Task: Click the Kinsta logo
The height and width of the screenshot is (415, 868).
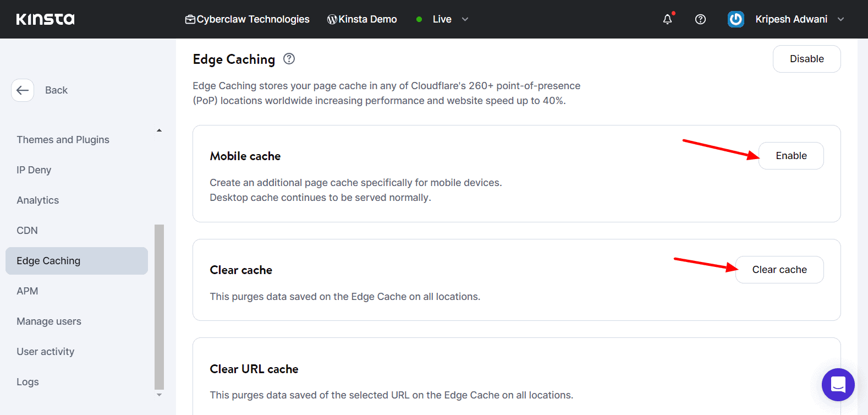Action: pos(45,19)
